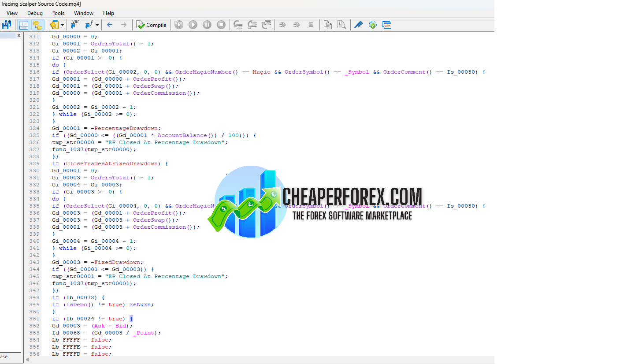Click the green shield checkmark icon

click(373, 25)
